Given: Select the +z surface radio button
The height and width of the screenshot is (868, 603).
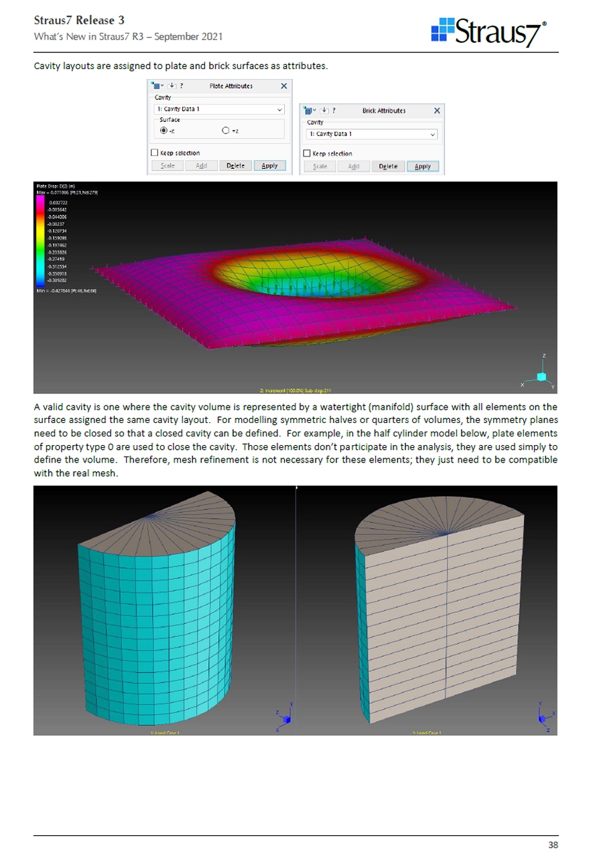Looking at the screenshot, I should 225,131.
